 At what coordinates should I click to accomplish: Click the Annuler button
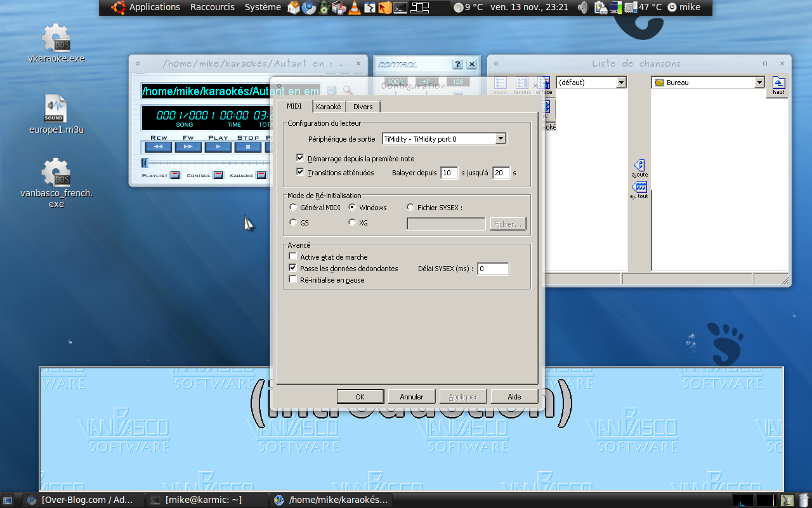(412, 396)
